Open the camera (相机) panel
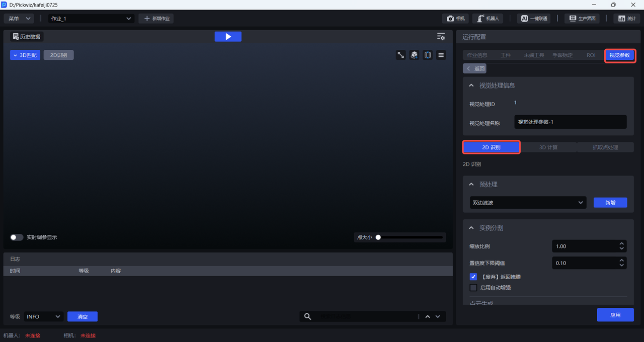644x342 pixels. tap(455, 19)
